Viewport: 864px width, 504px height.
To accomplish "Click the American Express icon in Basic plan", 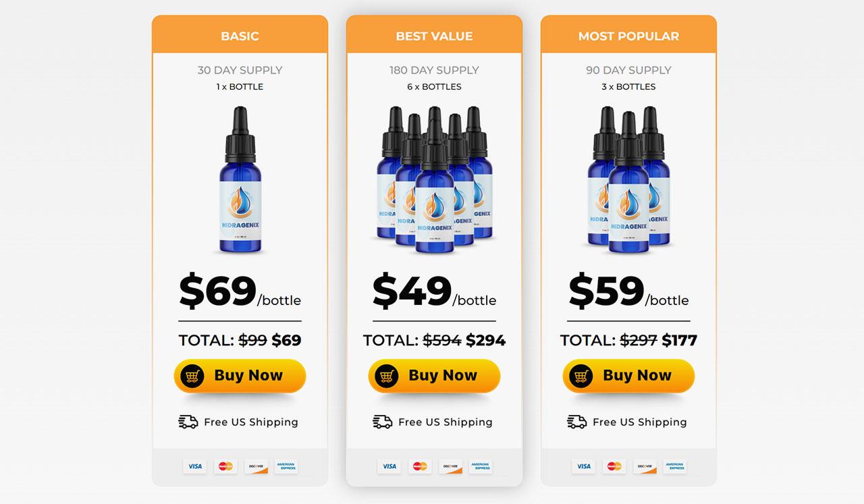I will click(286, 466).
